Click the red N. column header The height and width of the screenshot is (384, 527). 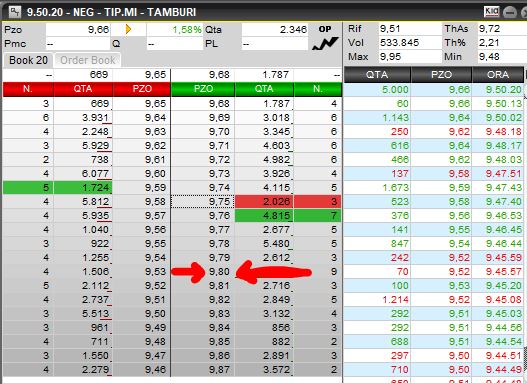[28, 89]
